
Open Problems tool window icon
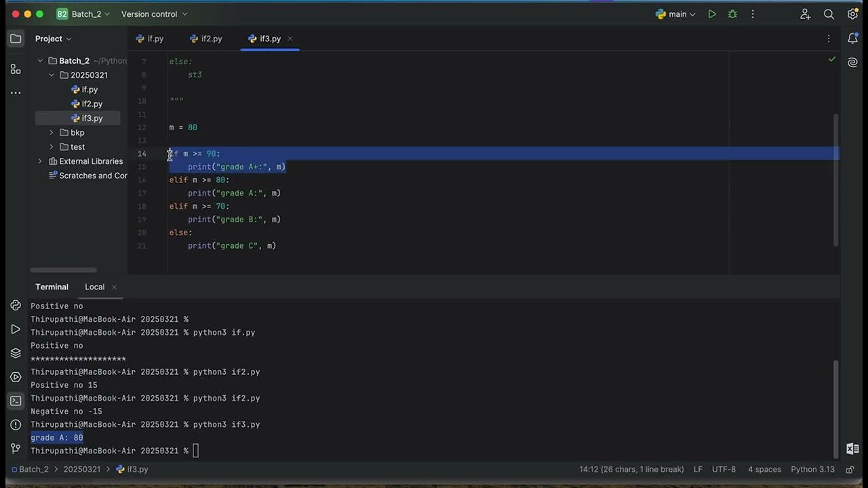pyautogui.click(x=16, y=425)
